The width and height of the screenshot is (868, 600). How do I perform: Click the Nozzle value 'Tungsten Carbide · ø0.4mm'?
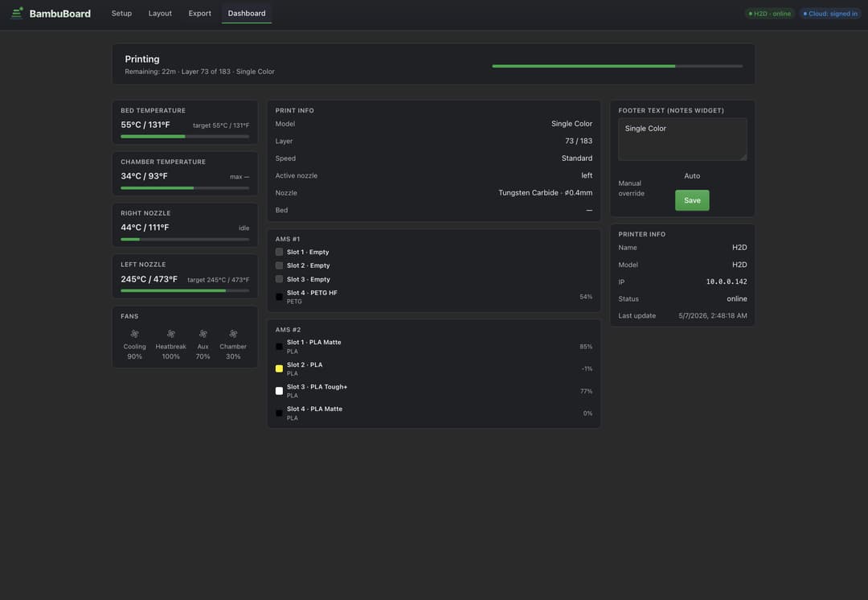[545, 193]
